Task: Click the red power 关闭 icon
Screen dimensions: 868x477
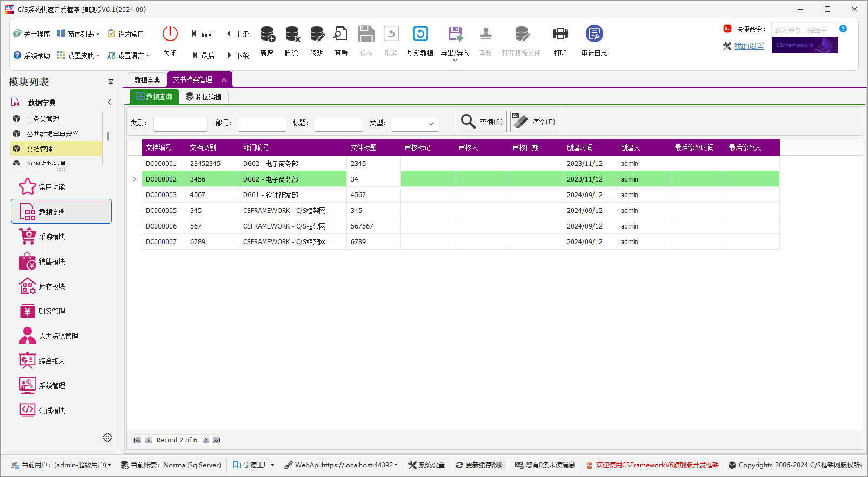Action: coord(170,34)
